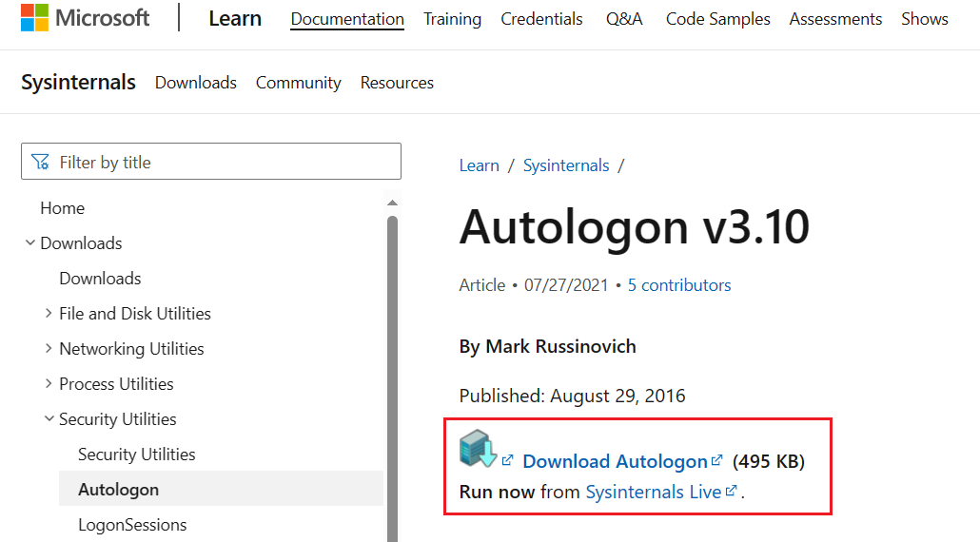The image size is (980, 542).
Task: Click the filter icon in the title filter box
Action: click(x=41, y=163)
